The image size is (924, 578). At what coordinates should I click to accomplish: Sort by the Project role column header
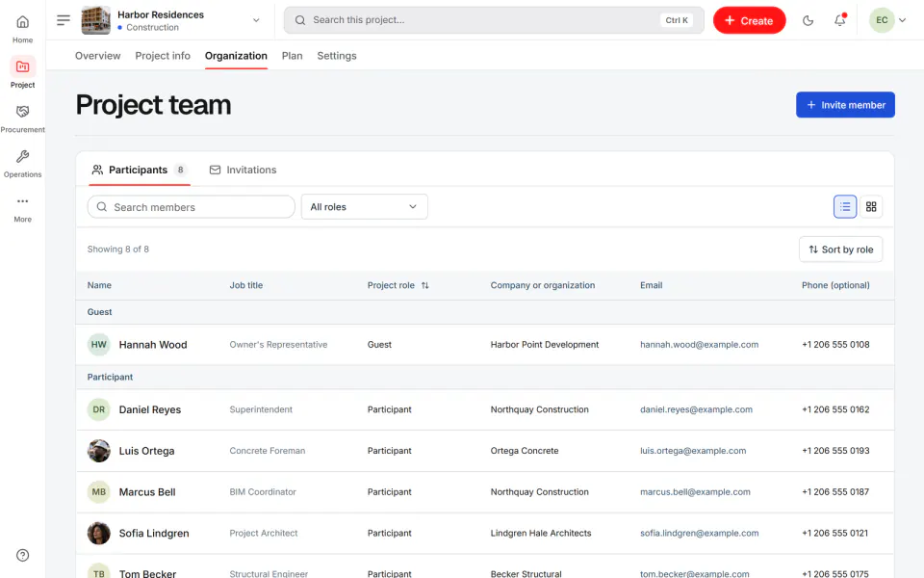[x=398, y=285]
